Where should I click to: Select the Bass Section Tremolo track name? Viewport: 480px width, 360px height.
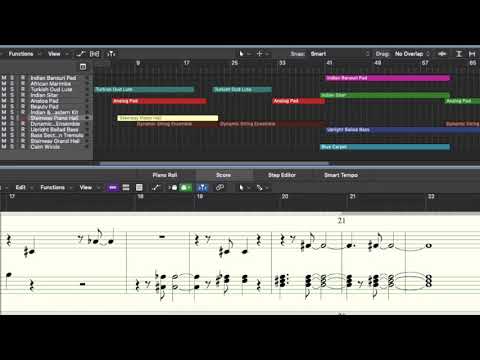pyautogui.click(x=57, y=135)
